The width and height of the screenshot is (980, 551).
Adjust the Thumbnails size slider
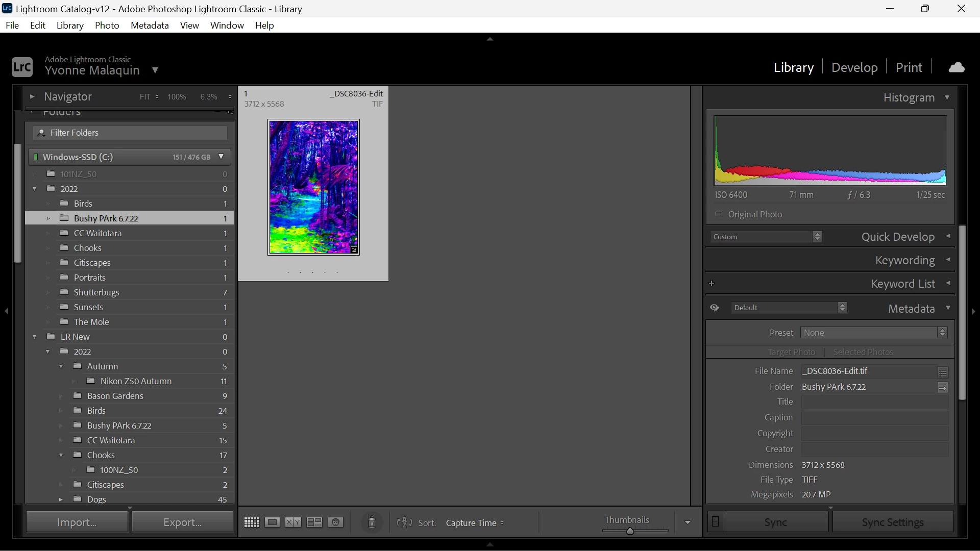(630, 531)
